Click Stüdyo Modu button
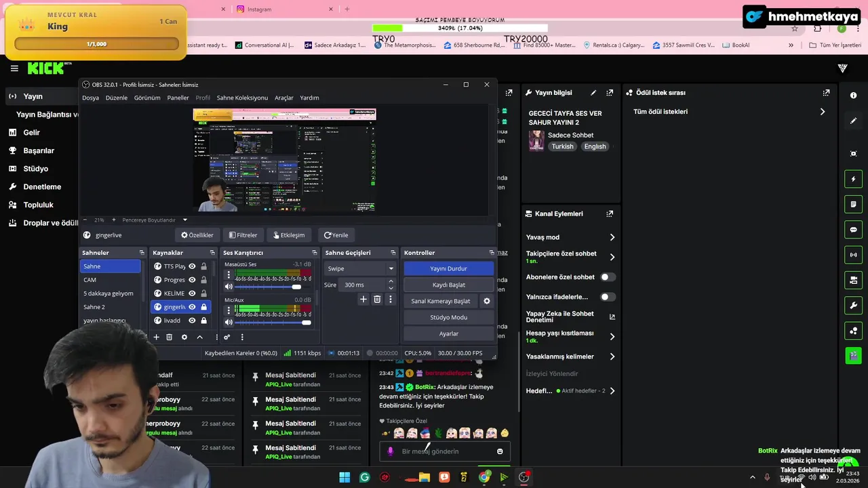 [x=448, y=317]
